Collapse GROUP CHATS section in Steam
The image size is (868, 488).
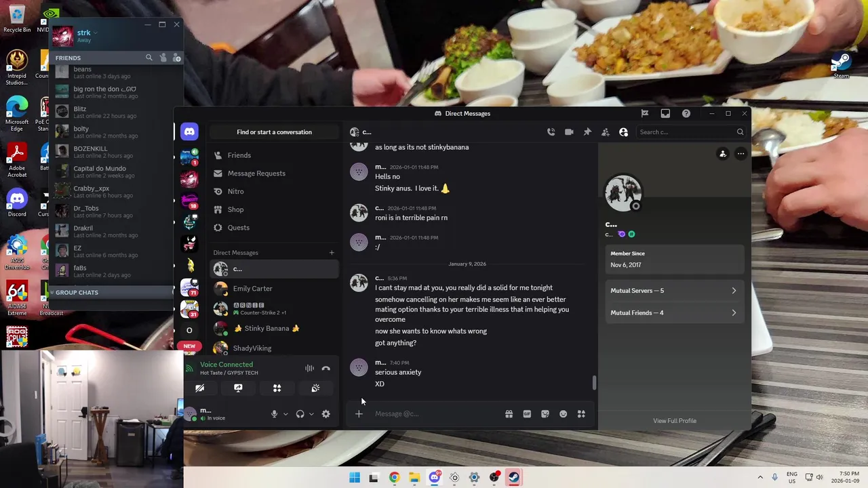(x=112, y=292)
